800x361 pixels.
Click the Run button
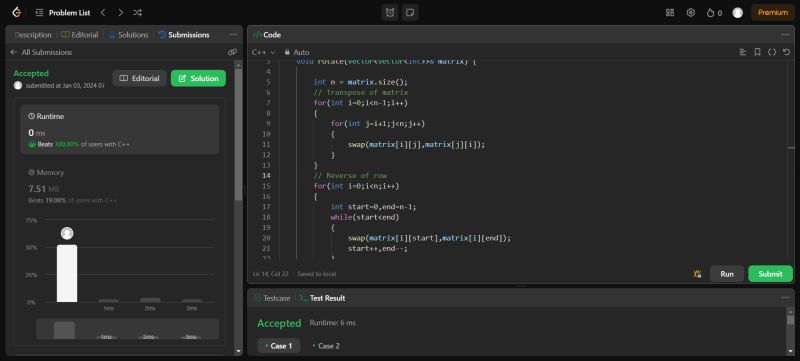tap(727, 274)
